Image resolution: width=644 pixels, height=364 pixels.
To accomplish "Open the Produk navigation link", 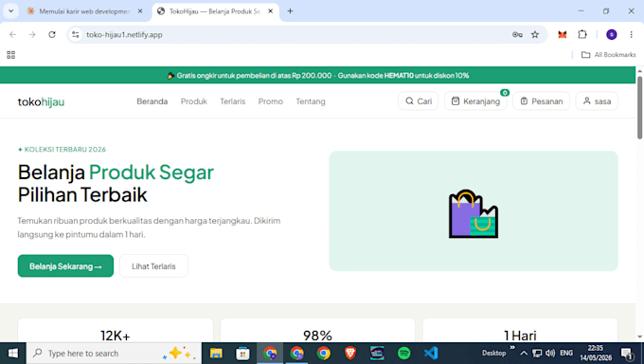I will (x=194, y=101).
